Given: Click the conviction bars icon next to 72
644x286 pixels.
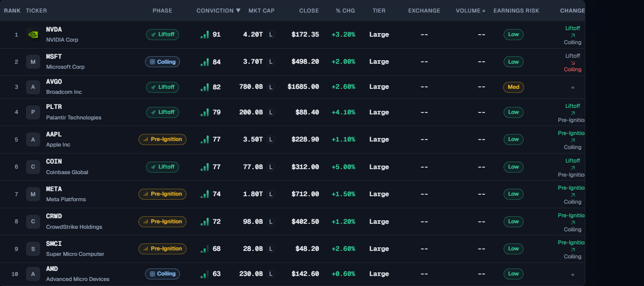Looking at the screenshot, I should [205, 221].
